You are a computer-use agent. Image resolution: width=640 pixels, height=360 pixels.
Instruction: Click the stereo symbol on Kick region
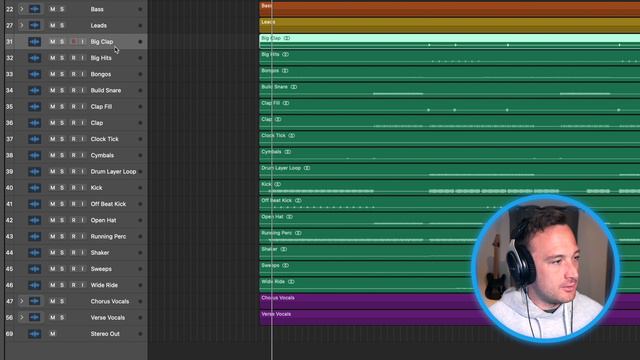[x=278, y=184]
